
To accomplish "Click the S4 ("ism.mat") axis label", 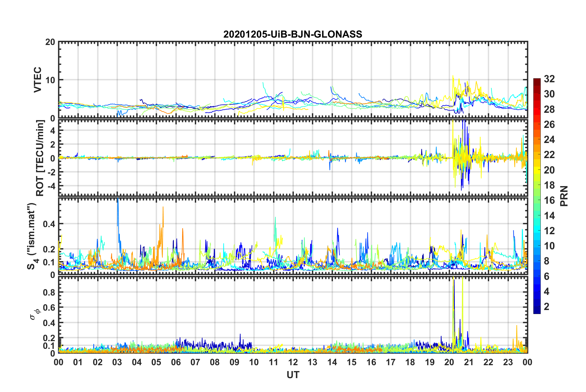I will click(x=32, y=236).
